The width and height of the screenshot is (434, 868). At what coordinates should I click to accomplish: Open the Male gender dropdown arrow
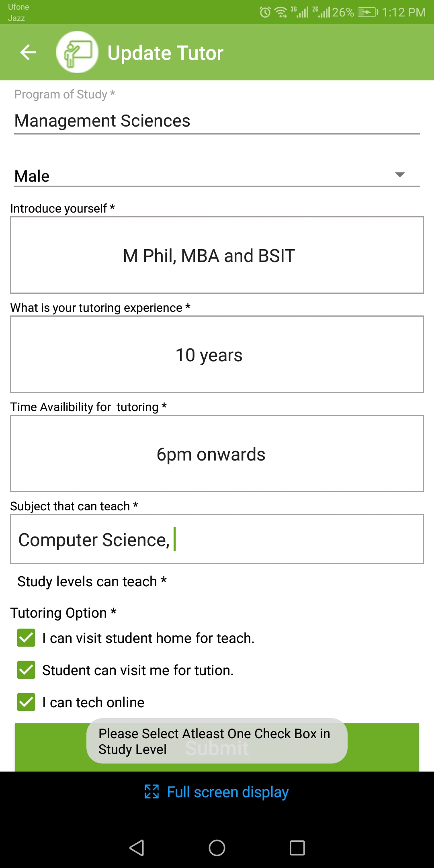pos(399,175)
